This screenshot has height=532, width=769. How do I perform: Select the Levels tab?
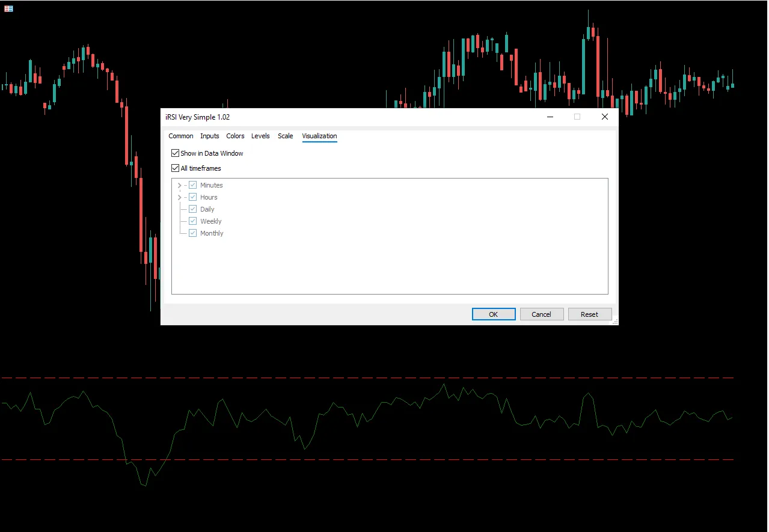tap(260, 136)
